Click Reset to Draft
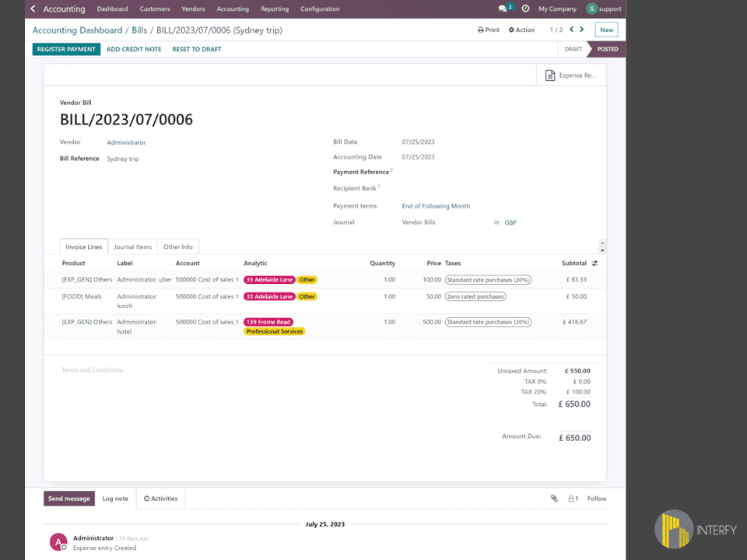 click(x=197, y=49)
